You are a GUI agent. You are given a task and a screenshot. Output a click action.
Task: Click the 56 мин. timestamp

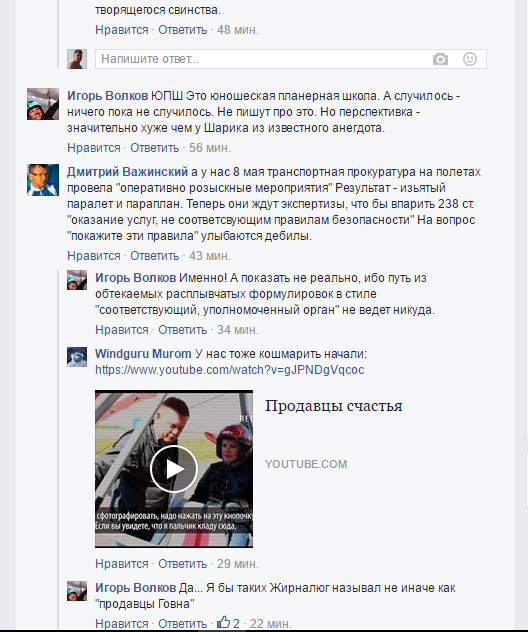point(210,148)
